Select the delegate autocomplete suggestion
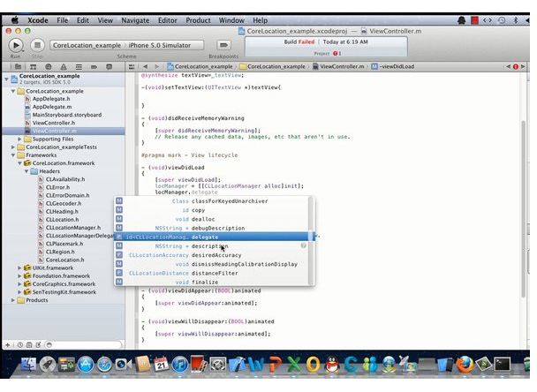Screen dimensions: 537x392 point(211,237)
